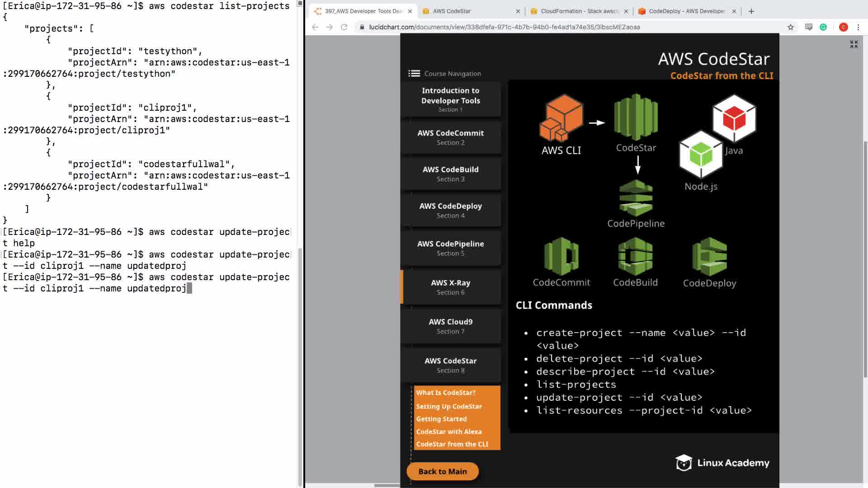Expand the AWS CodeStar Section 8 item
The height and width of the screenshot is (488, 868).
pyautogui.click(x=450, y=365)
